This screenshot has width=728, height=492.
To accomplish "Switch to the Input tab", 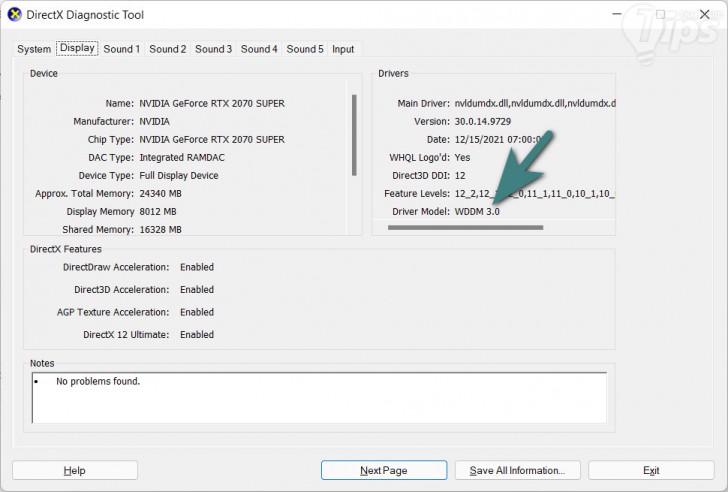I will click(x=343, y=49).
